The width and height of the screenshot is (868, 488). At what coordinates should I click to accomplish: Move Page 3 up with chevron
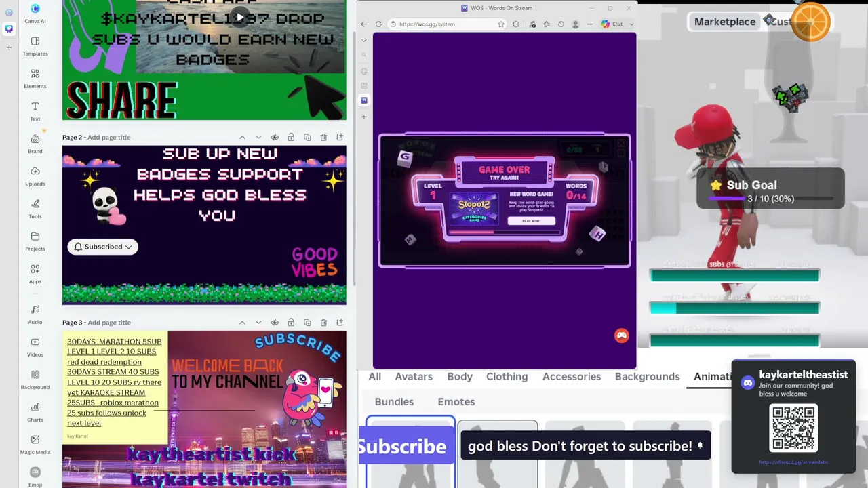click(242, 322)
